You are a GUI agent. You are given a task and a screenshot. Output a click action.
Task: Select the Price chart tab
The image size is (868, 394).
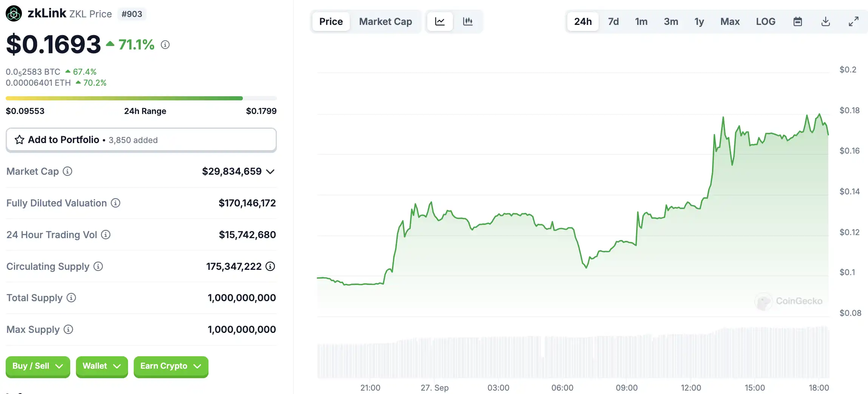point(331,22)
